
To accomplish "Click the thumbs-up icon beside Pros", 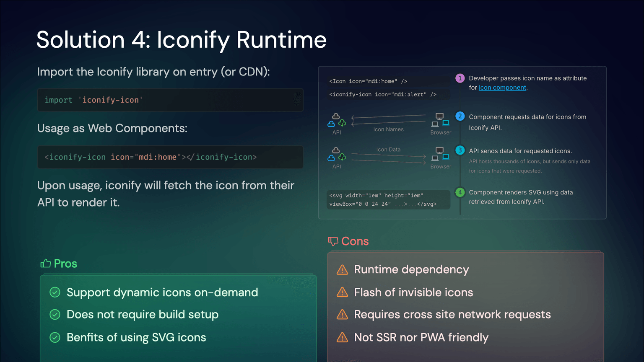I will pos(45,264).
